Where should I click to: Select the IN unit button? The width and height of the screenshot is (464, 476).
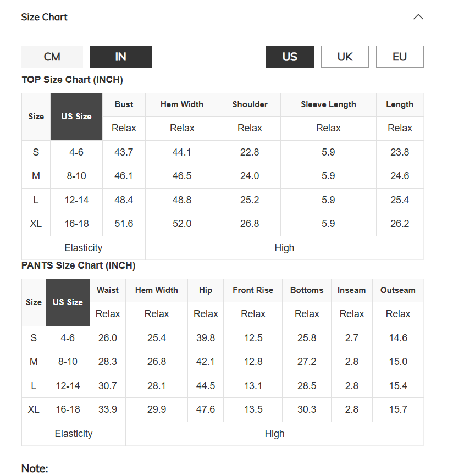pyautogui.click(x=121, y=57)
